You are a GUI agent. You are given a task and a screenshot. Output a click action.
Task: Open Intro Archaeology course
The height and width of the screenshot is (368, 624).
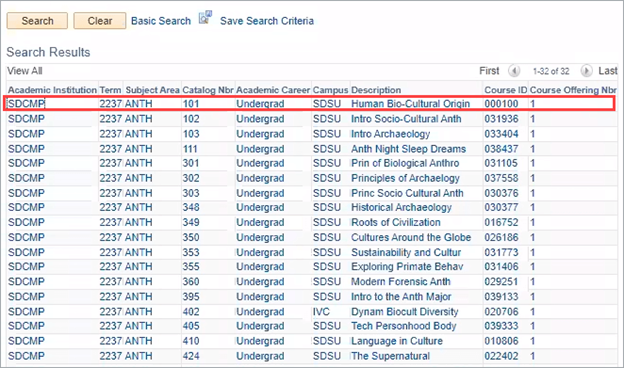[390, 134]
